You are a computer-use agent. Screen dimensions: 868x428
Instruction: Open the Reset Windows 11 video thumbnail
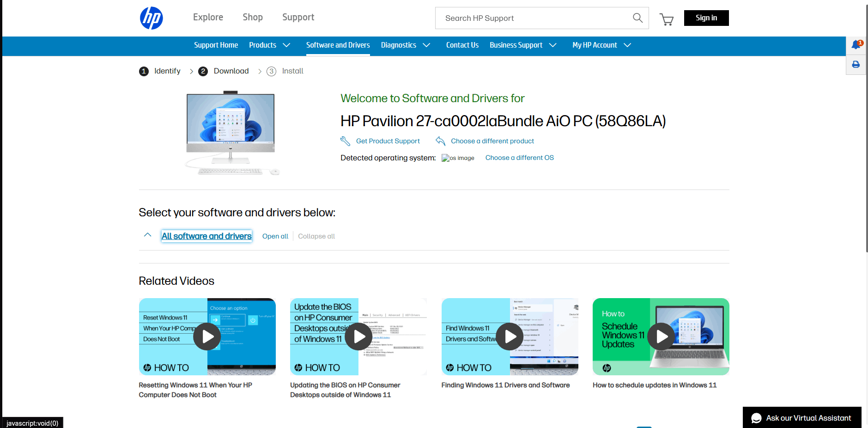pyautogui.click(x=207, y=336)
